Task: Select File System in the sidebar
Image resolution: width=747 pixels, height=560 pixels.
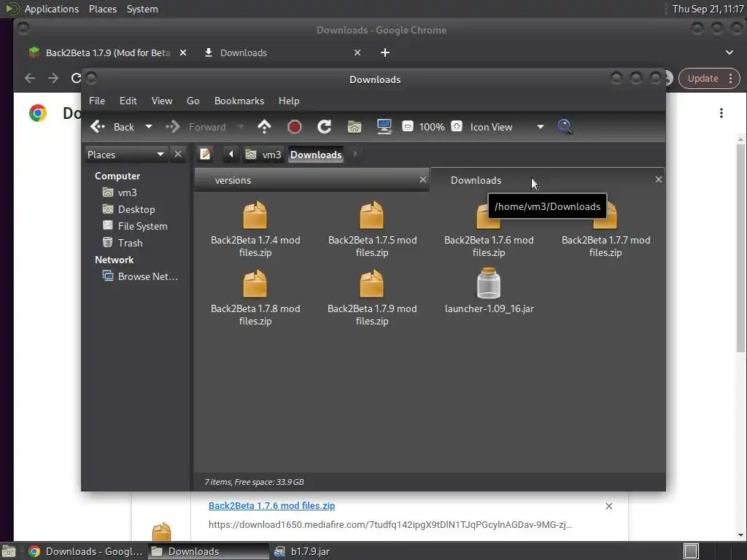Action: tap(135, 226)
